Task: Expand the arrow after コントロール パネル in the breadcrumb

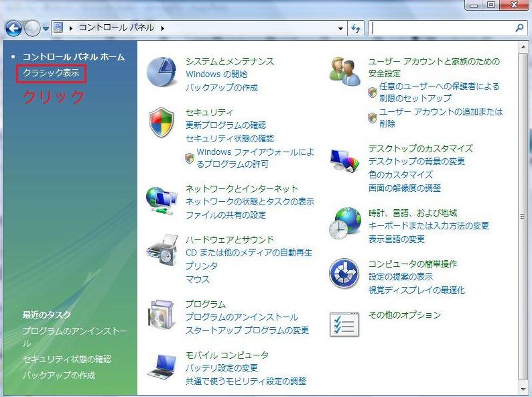Action: click(x=162, y=28)
